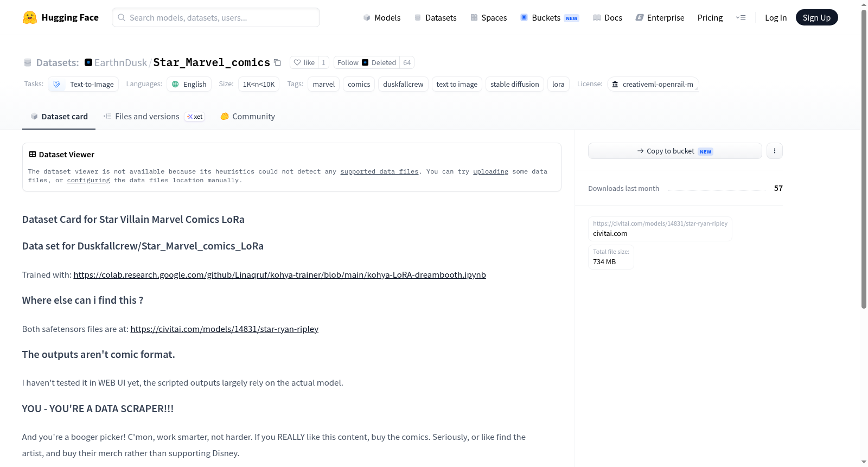The width and height of the screenshot is (868, 467).
Task: Open Buckets in the top navigation
Action: [550, 17]
